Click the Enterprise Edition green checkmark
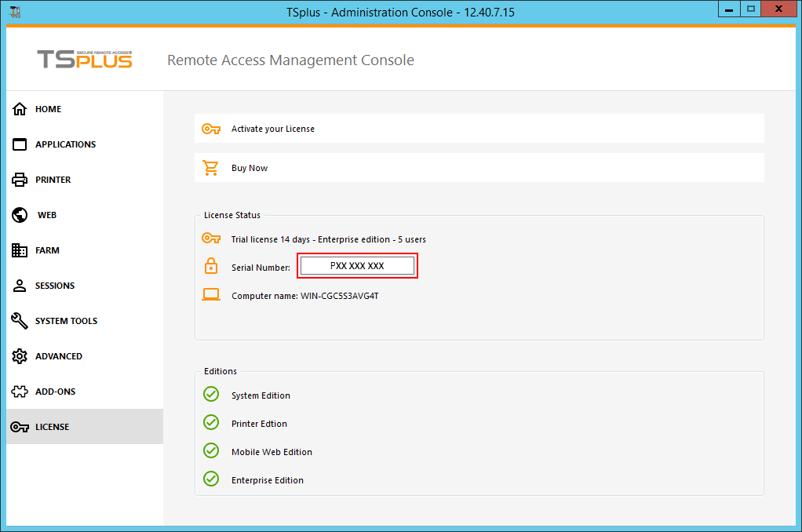This screenshot has height=532, width=802. click(211, 479)
